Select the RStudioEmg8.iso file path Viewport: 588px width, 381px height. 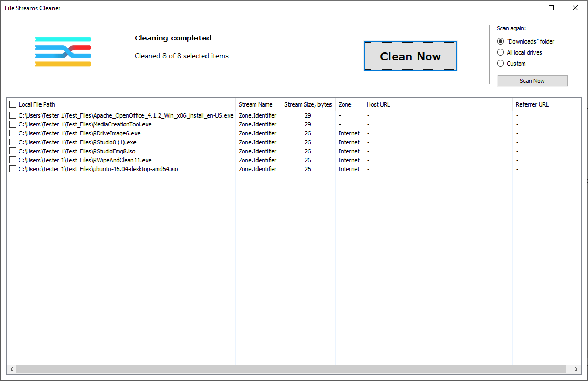77,151
